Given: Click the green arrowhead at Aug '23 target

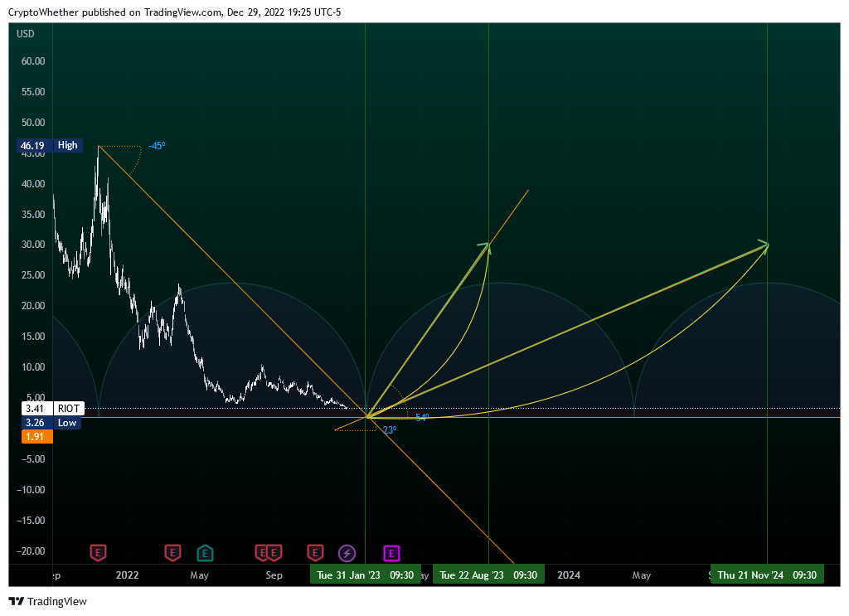Looking at the screenshot, I should [x=484, y=247].
